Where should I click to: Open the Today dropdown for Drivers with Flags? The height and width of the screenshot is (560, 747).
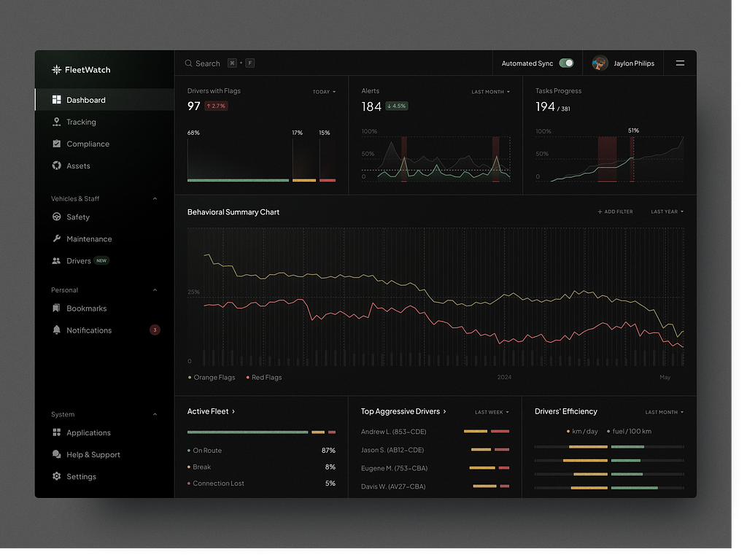[x=324, y=92]
